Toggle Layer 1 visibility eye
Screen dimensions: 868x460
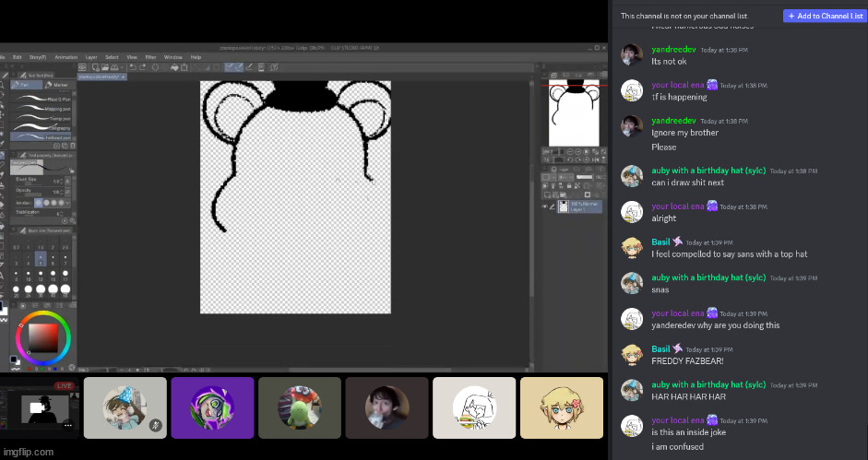click(x=545, y=206)
